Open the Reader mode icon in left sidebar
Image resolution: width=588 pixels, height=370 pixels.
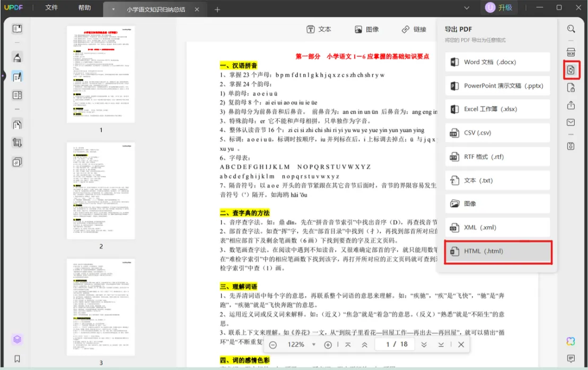pyautogui.click(x=17, y=29)
